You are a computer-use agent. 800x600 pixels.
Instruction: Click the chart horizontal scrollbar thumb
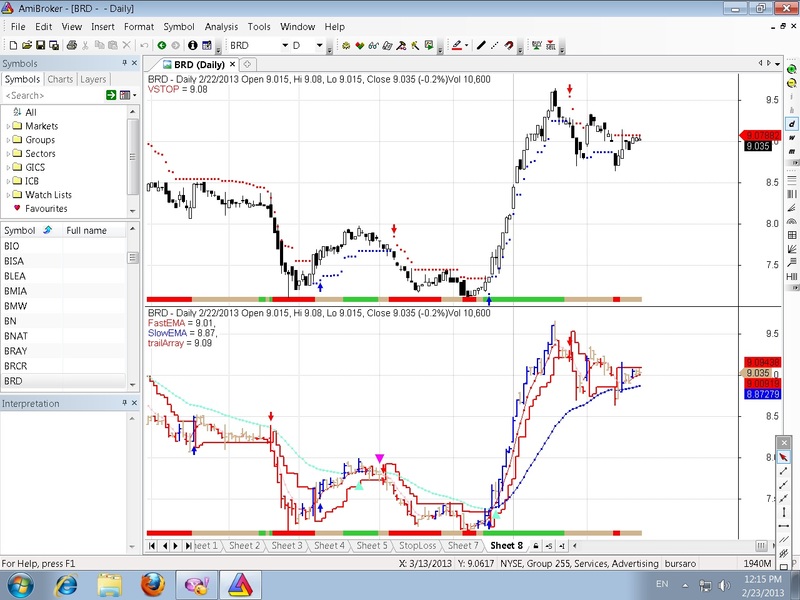click(x=761, y=545)
